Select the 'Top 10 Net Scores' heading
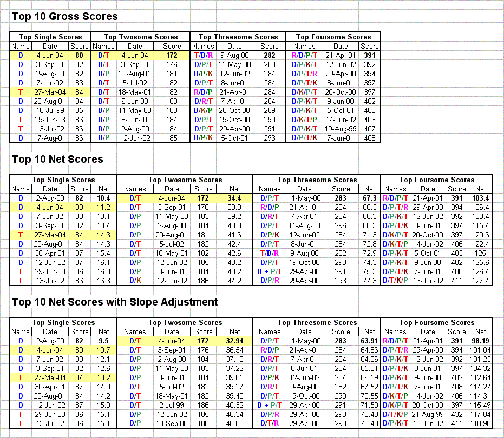Viewport: 504px width, 438px height. [x=57, y=159]
